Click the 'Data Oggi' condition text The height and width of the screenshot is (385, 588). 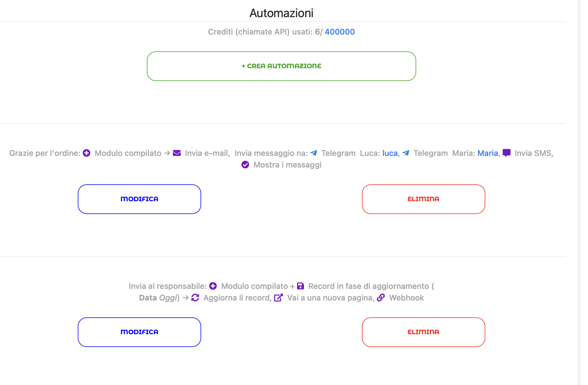click(158, 298)
